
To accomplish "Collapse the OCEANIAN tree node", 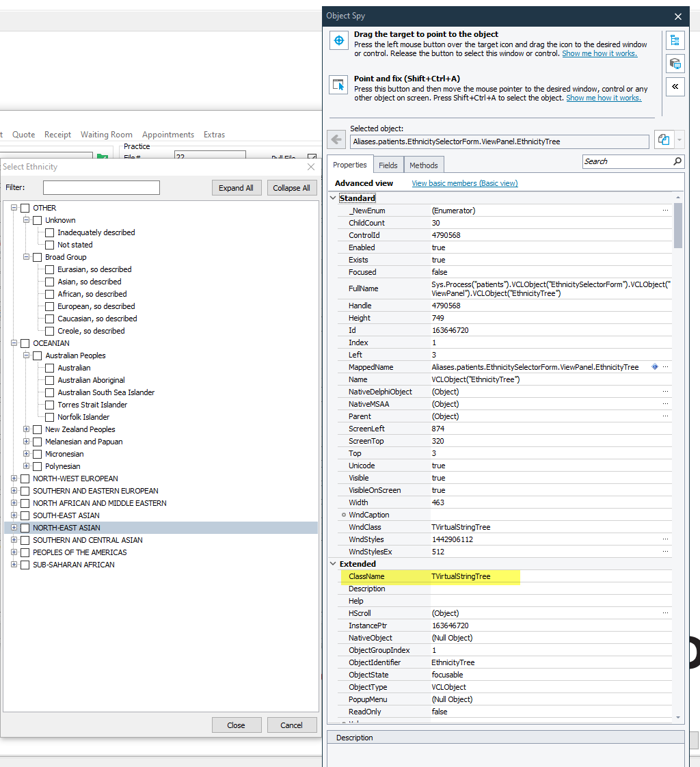I will coord(14,343).
